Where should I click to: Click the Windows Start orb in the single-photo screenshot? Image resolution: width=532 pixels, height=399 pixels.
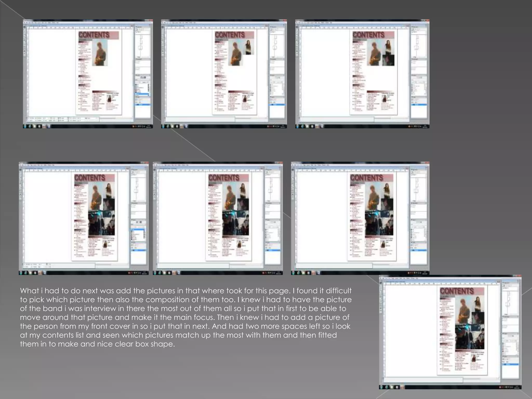tap(25, 127)
